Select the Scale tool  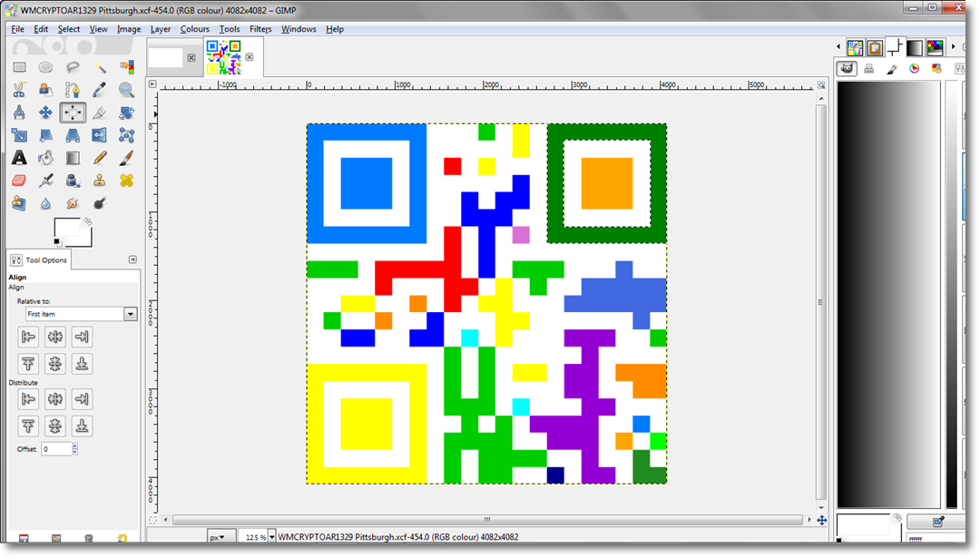pos(19,135)
